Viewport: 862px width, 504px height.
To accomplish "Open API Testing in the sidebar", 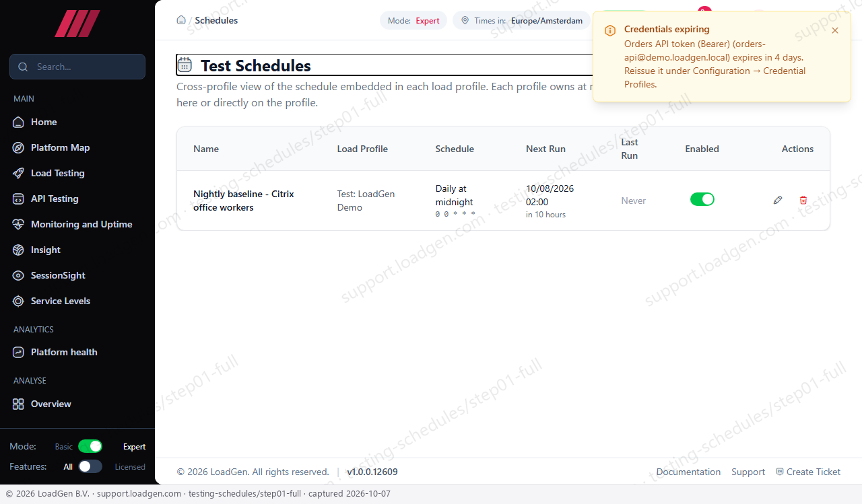I will click(77, 199).
